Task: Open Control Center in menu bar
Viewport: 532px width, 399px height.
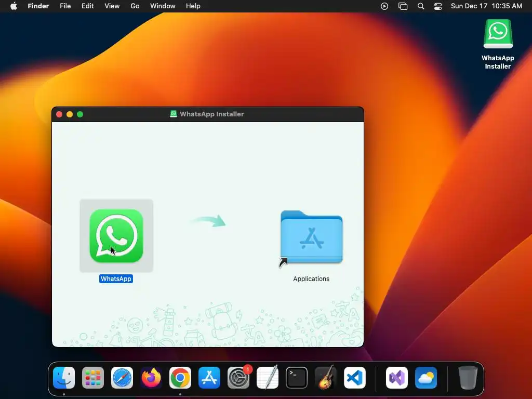Action: coord(438,6)
